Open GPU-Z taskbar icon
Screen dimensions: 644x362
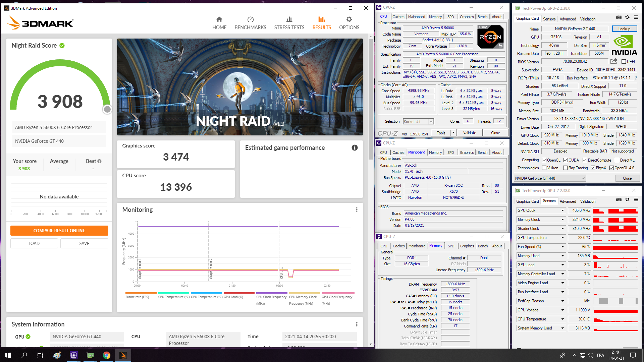(90, 355)
